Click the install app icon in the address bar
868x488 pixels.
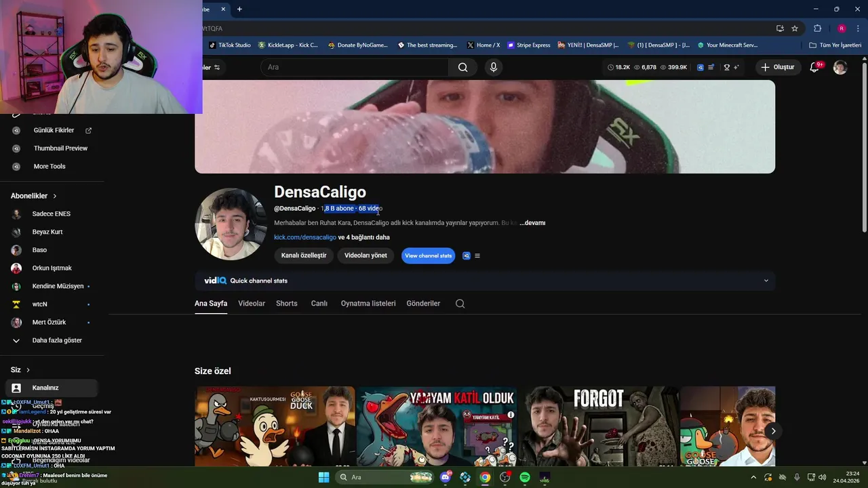pos(780,28)
